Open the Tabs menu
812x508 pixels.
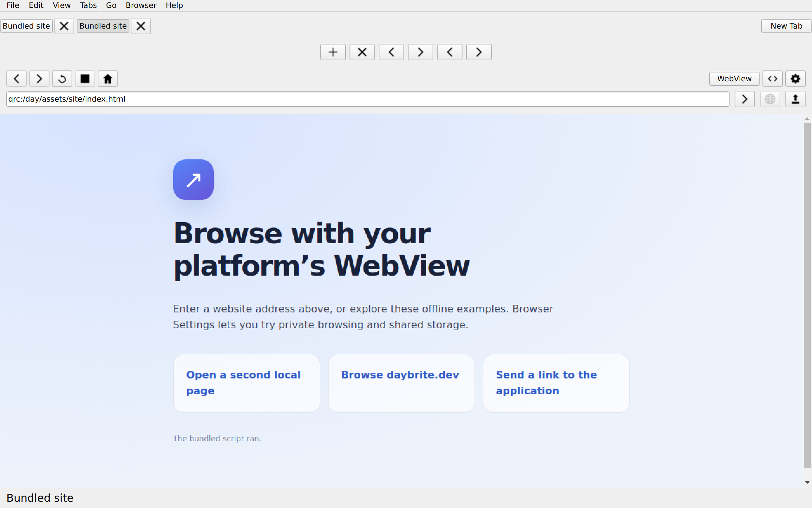click(88, 5)
